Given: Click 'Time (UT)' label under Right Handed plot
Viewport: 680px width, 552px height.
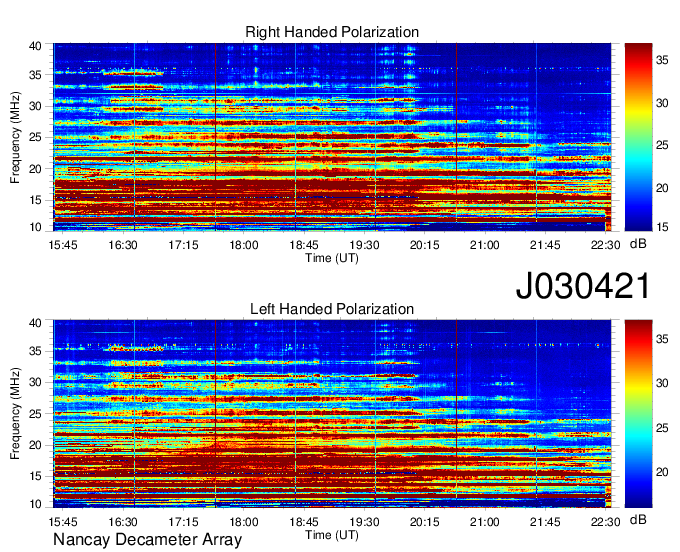Looking at the screenshot, I should [x=332, y=258].
